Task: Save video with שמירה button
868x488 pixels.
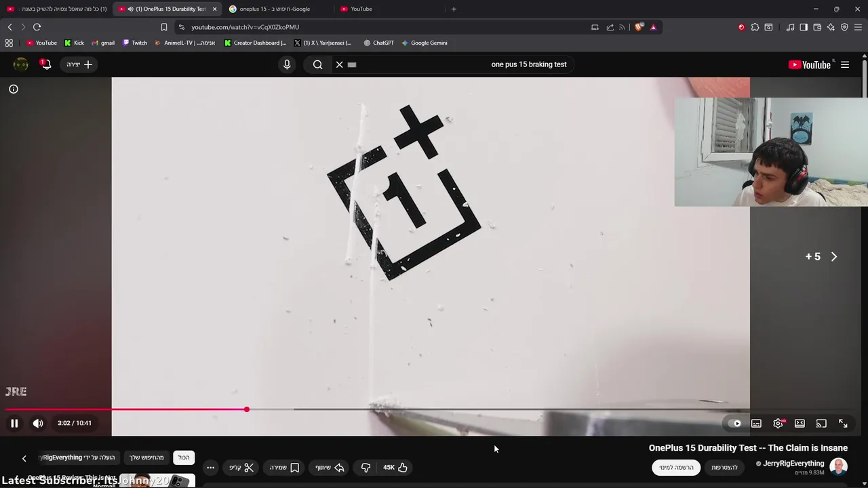Action: (x=285, y=468)
